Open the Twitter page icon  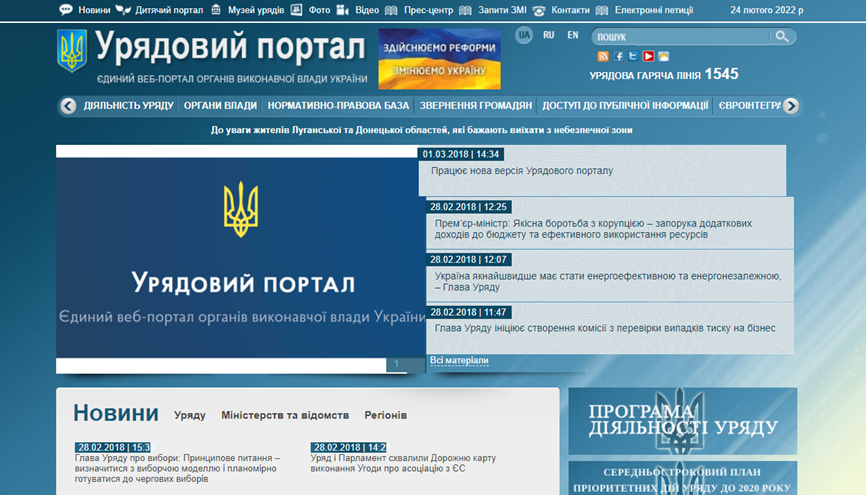[x=633, y=56]
